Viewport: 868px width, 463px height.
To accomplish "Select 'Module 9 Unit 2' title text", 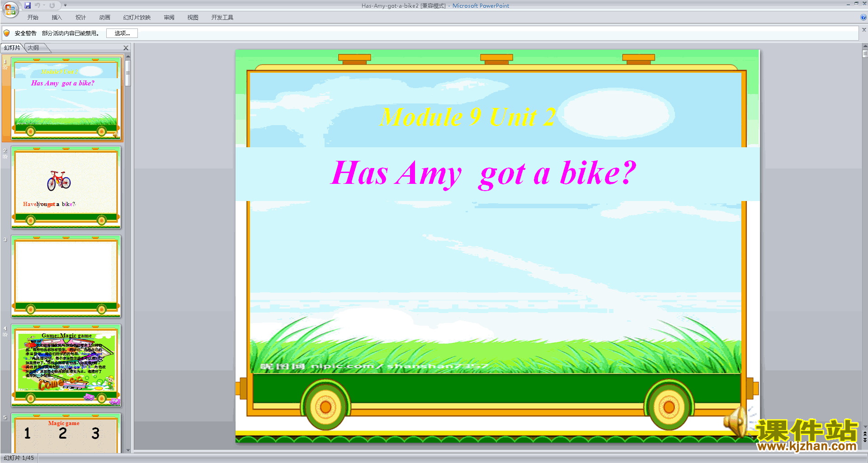I will (467, 117).
